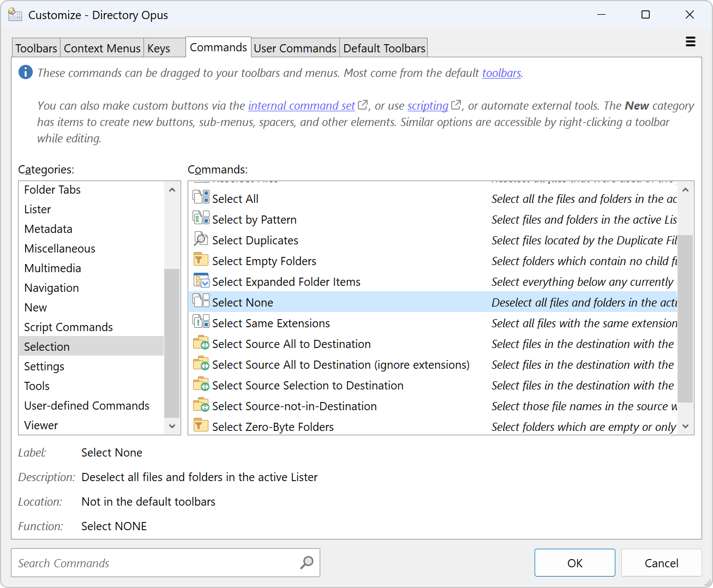Select the 'Select Duplicates' command label

point(255,241)
